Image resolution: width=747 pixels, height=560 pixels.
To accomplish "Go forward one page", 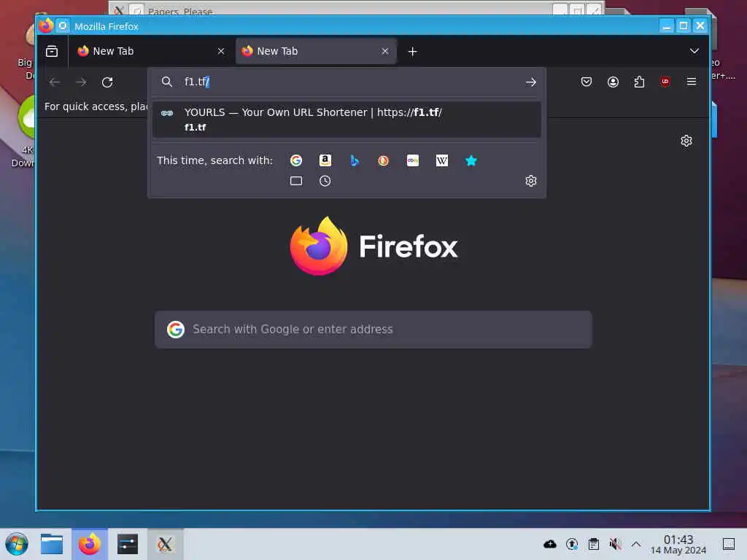I will [x=81, y=82].
